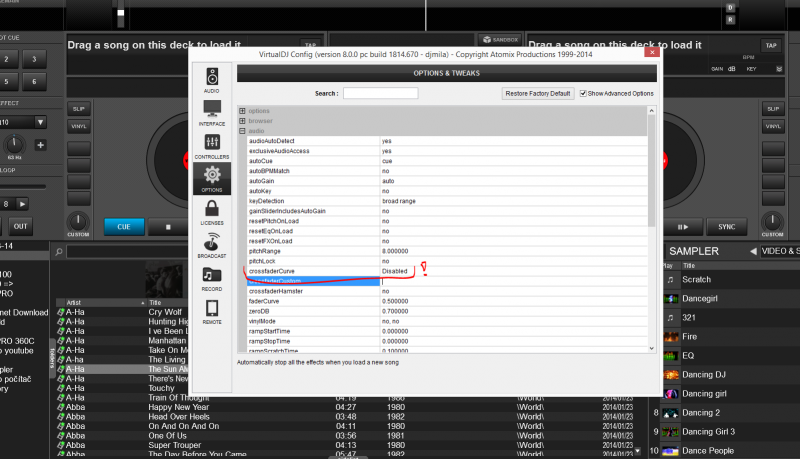The image size is (800, 459).
Task: Open the Record section
Action: (x=212, y=278)
